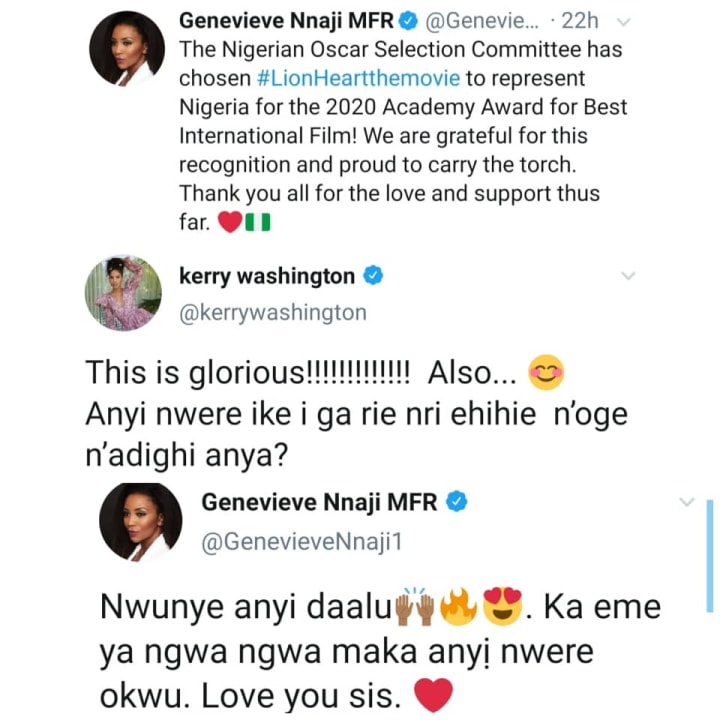Click Kerry Washington's profile picture

point(123,293)
